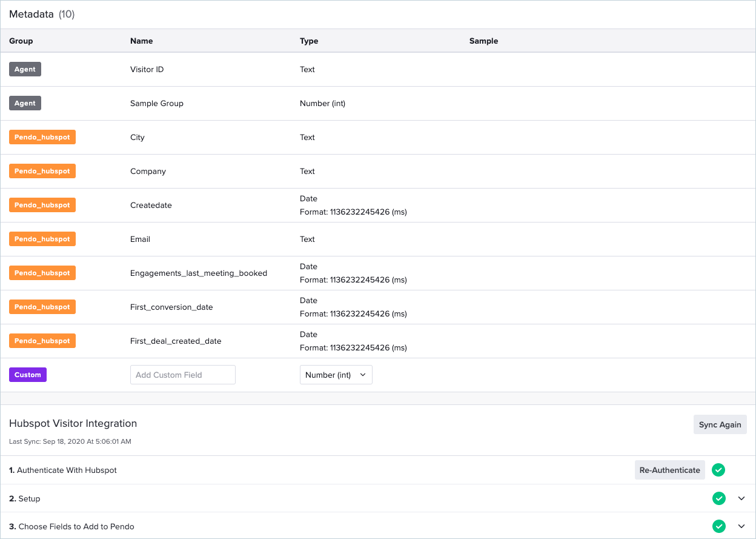Select the Company name cell
756x539 pixels.
(x=148, y=171)
